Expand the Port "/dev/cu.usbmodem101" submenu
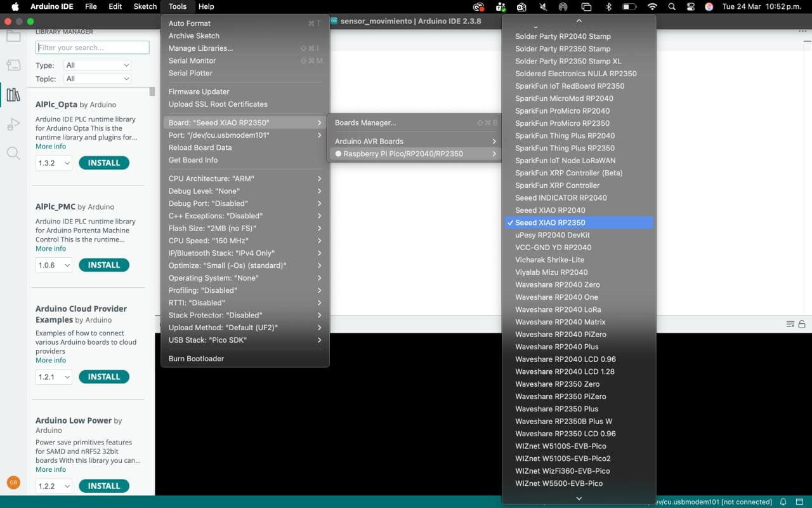Image resolution: width=812 pixels, height=508 pixels. (245, 135)
